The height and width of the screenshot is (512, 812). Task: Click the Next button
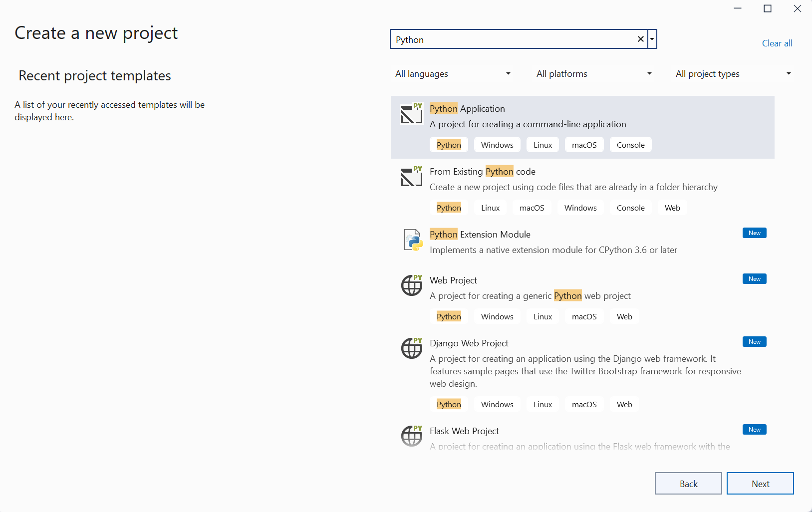point(760,483)
